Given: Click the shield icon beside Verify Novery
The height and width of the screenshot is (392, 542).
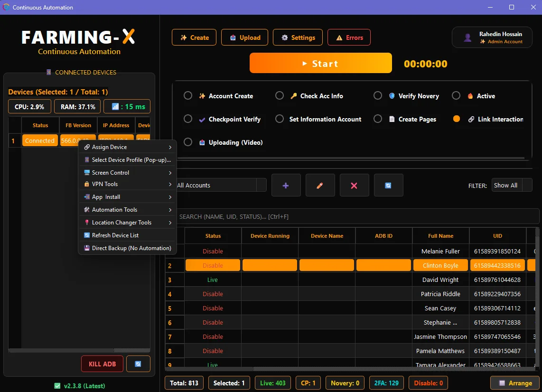Looking at the screenshot, I should click(x=392, y=96).
